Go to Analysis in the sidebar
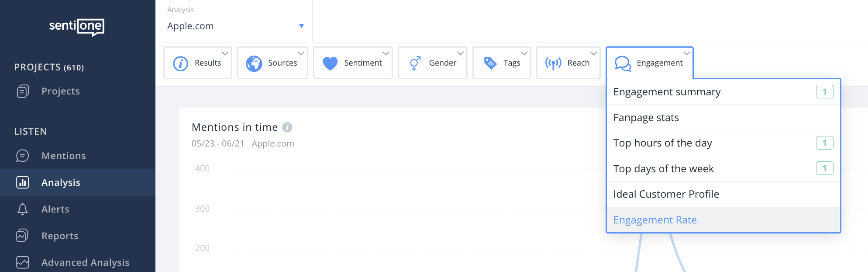868x272 pixels. pyautogui.click(x=61, y=183)
